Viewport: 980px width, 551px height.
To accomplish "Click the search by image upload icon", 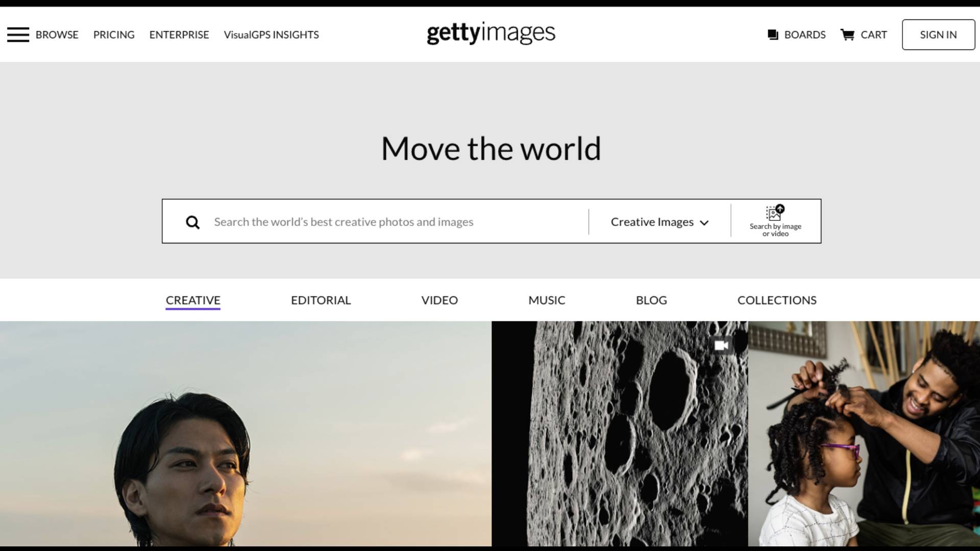I will (x=775, y=212).
